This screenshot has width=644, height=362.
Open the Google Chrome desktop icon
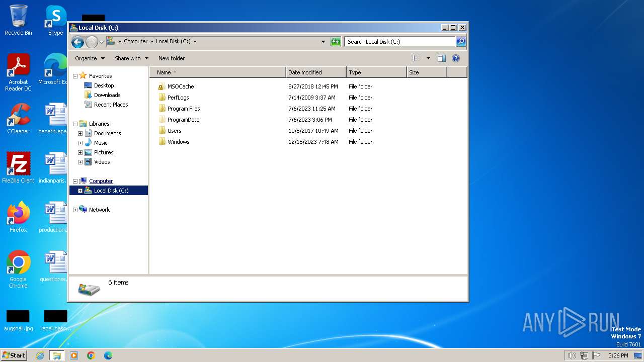pyautogui.click(x=18, y=269)
